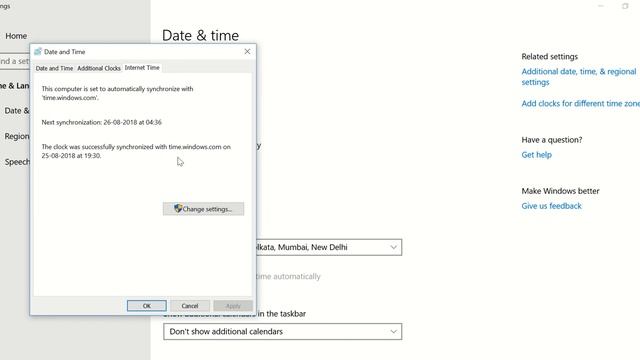
Task: Open the time zone dropdown in Settings
Action: coord(329,247)
